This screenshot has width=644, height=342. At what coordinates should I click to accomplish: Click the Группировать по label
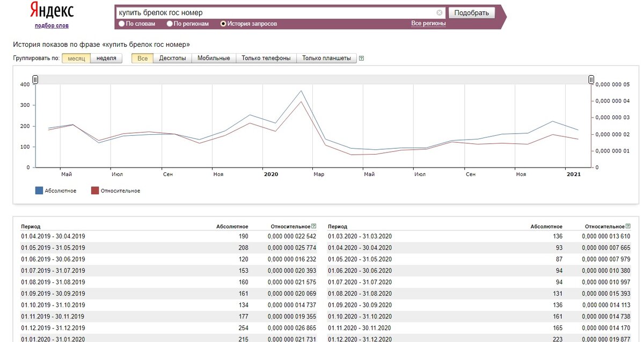pyautogui.click(x=36, y=59)
